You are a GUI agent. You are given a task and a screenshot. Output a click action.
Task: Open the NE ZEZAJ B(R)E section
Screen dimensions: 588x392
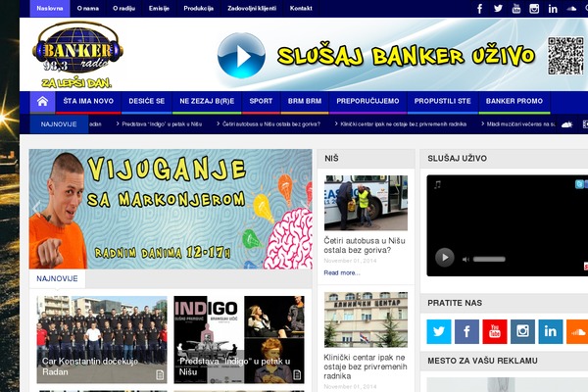[x=207, y=101]
